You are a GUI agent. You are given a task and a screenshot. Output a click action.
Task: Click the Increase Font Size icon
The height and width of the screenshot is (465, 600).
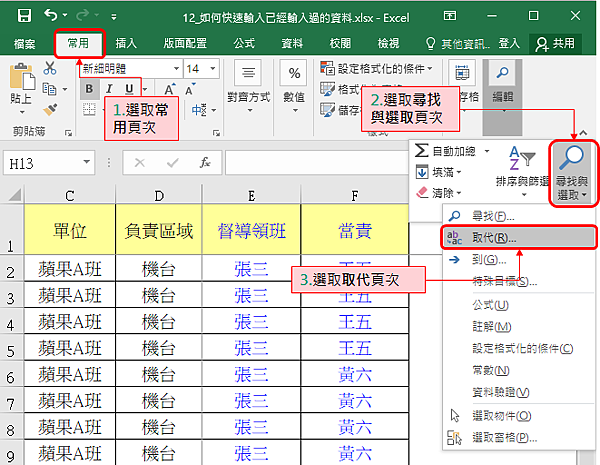tap(170, 89)
